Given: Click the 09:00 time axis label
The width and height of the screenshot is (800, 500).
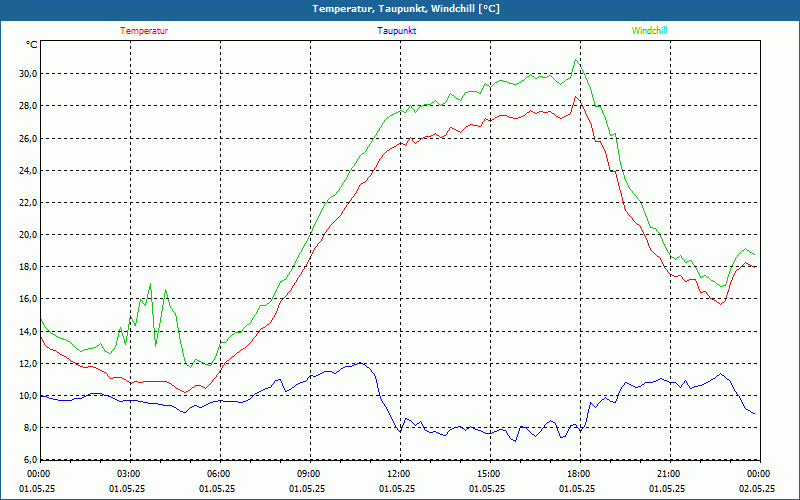Looking at the screenshot, I should 309,474.
